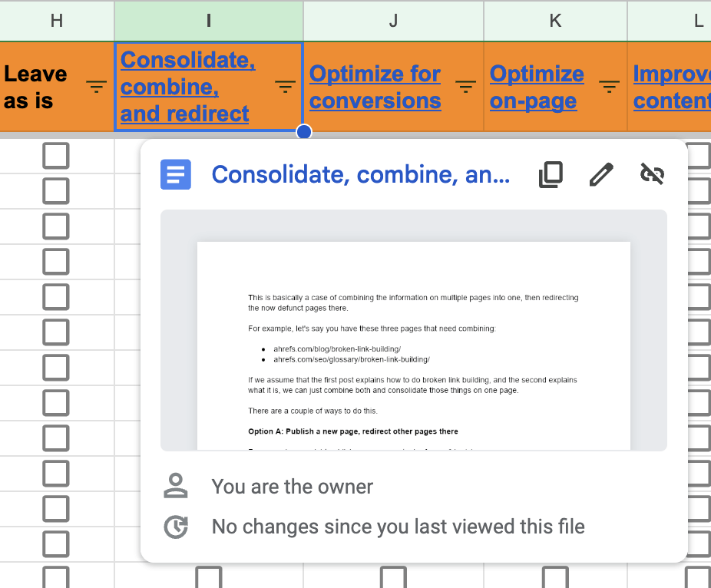Remove the link with the unlink icon
Viewport: 711px width, 588px height.
652,174
